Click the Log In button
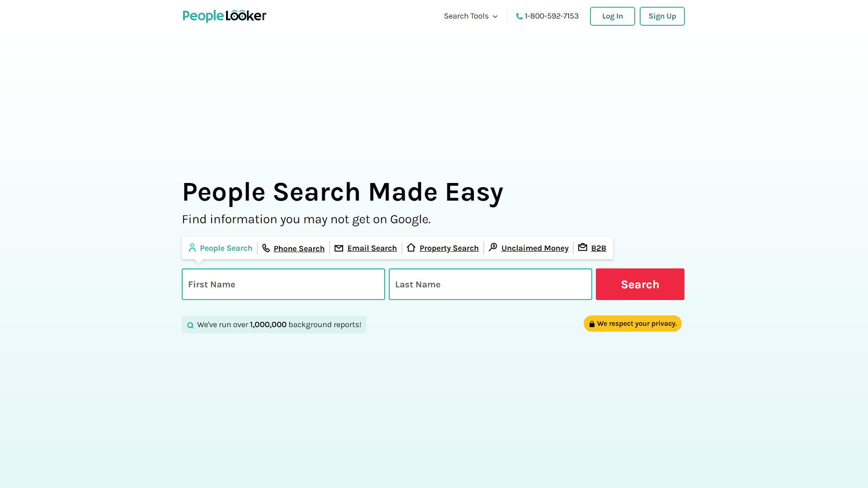The width and height of the screenshot is (868, 488). click(612, 16)
